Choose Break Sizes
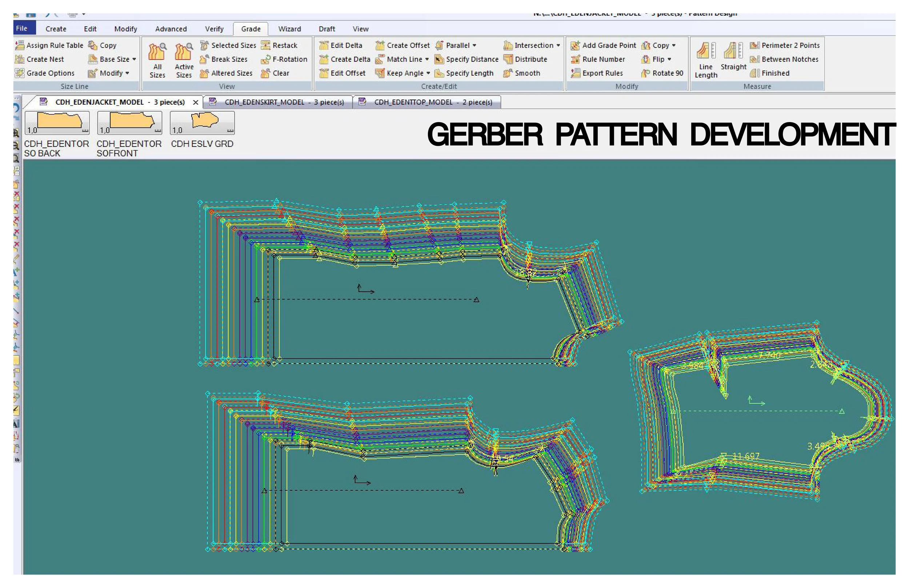The width and height of the screenshot is (909, 588). point(224,59)
